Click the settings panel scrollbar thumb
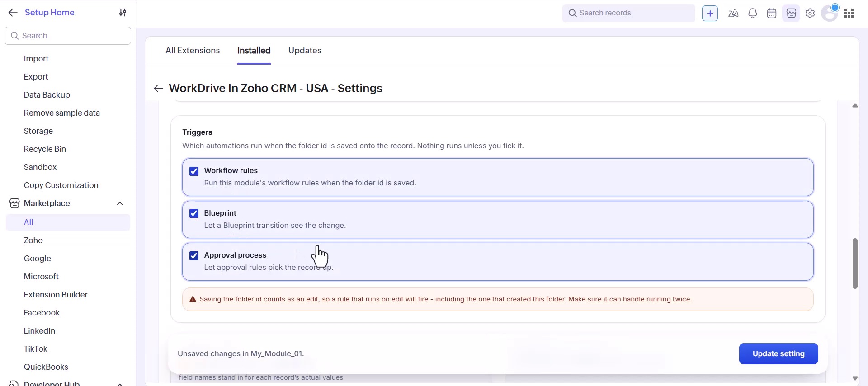Image resolution: width=868 pixels, height=386 pixels. click(x=855, y=264)
